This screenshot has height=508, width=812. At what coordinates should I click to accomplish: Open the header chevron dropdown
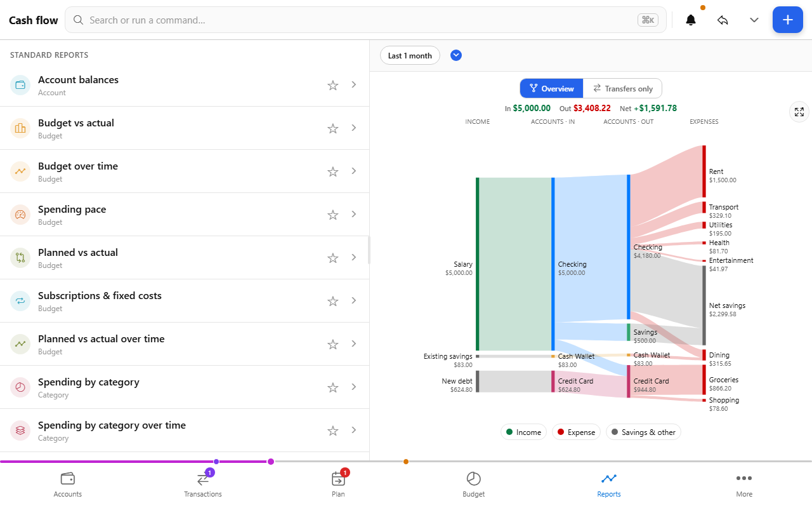click(754, 20)
